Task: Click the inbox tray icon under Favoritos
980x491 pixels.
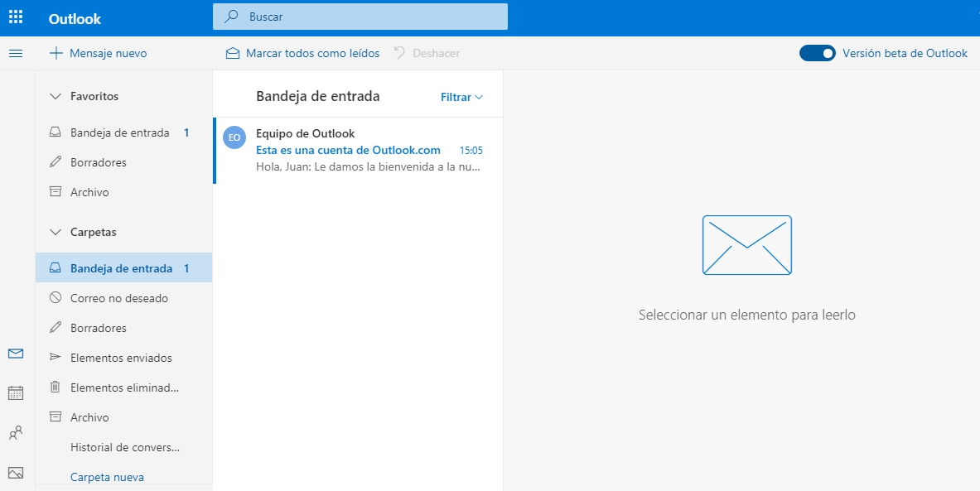Action: tap(56, 132)
